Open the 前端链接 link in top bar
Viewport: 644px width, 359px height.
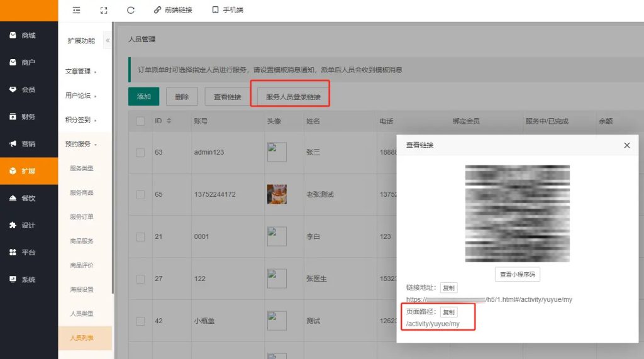click(173, 10)
